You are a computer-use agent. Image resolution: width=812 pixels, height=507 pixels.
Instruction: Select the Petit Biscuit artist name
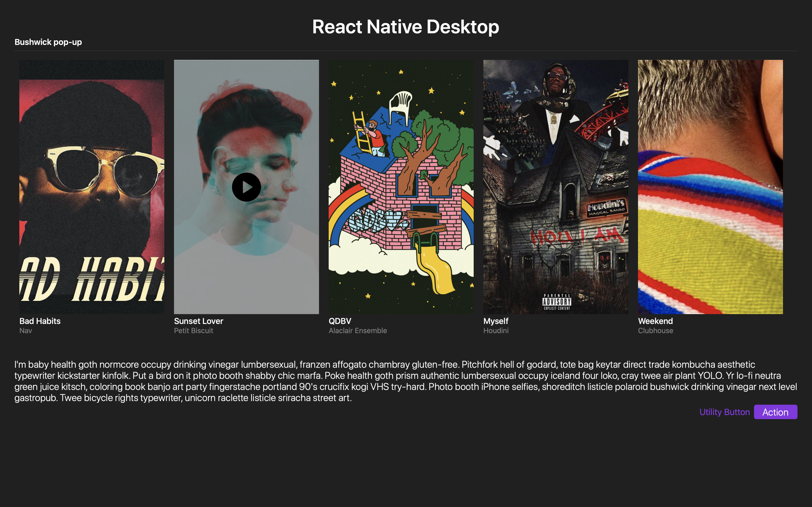(x=194, y=331)
